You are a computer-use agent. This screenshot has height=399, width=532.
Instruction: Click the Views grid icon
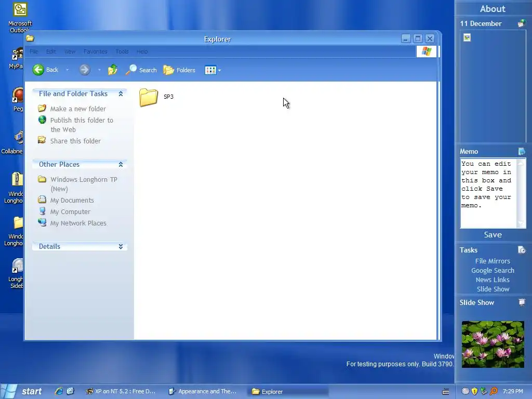(x=210, y=70)
